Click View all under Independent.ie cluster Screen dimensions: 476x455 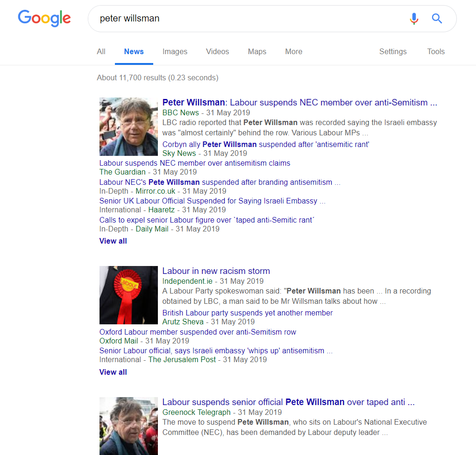tap(113, 372)
